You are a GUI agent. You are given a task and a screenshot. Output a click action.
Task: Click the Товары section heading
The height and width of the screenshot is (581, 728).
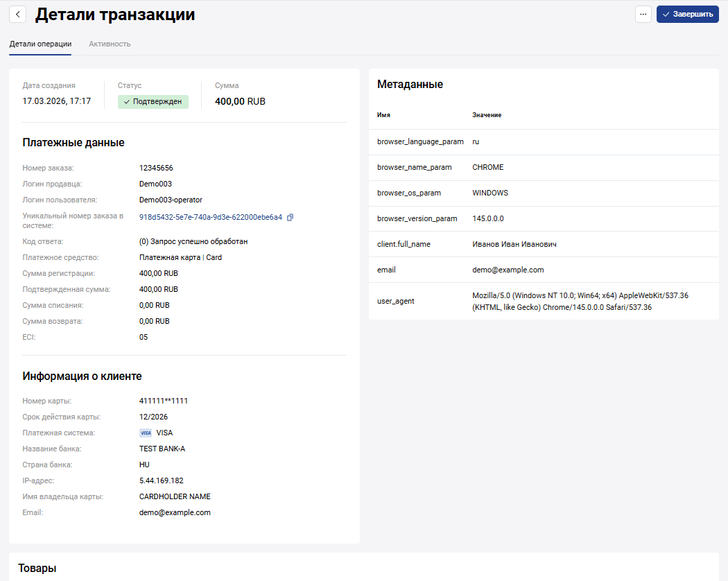coord(37,569)
